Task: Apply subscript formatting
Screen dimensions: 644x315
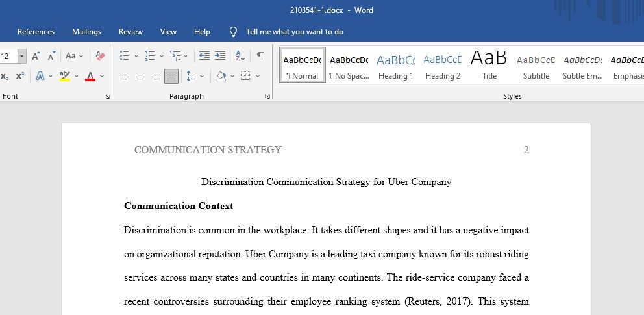Action: 5,76
